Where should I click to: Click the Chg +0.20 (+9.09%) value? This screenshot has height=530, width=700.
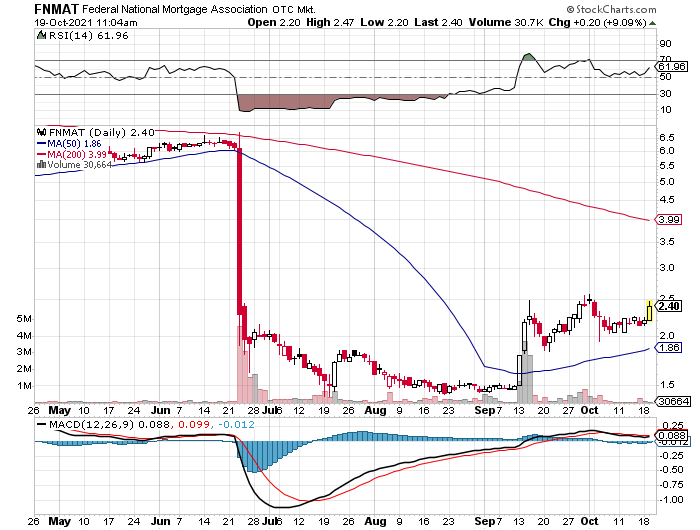click(597, 22)
